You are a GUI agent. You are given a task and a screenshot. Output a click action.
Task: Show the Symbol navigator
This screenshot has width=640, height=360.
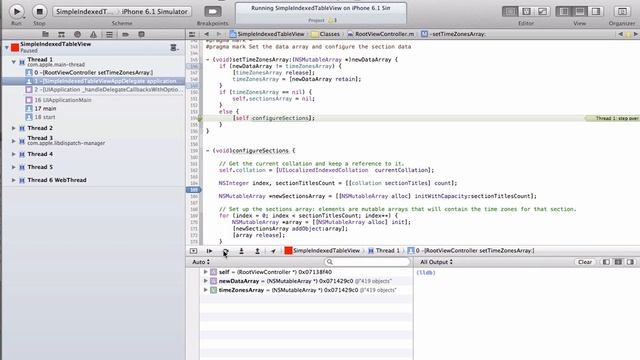tap(61, 34)
